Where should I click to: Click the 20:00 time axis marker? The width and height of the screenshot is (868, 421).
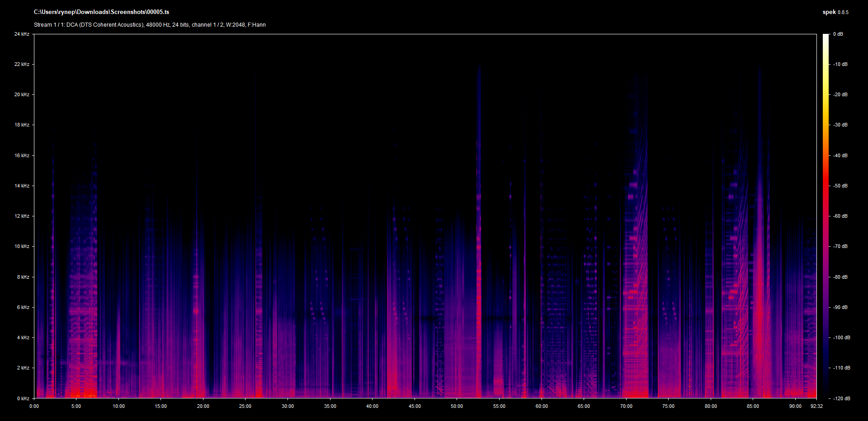[x=203, y=406]
